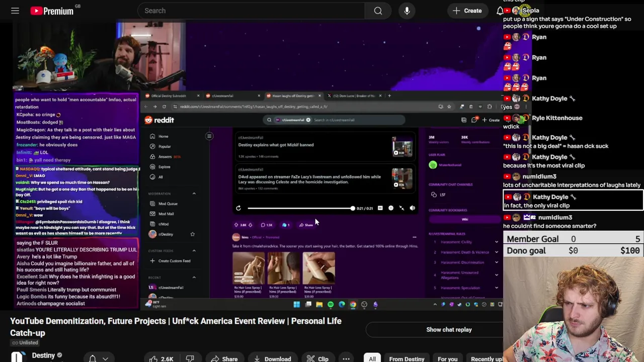Screen dimensions: 644x362
Task: Open r/LivestreamFail in Recent list
Action: pyautogui.click(x=171, y=288)
